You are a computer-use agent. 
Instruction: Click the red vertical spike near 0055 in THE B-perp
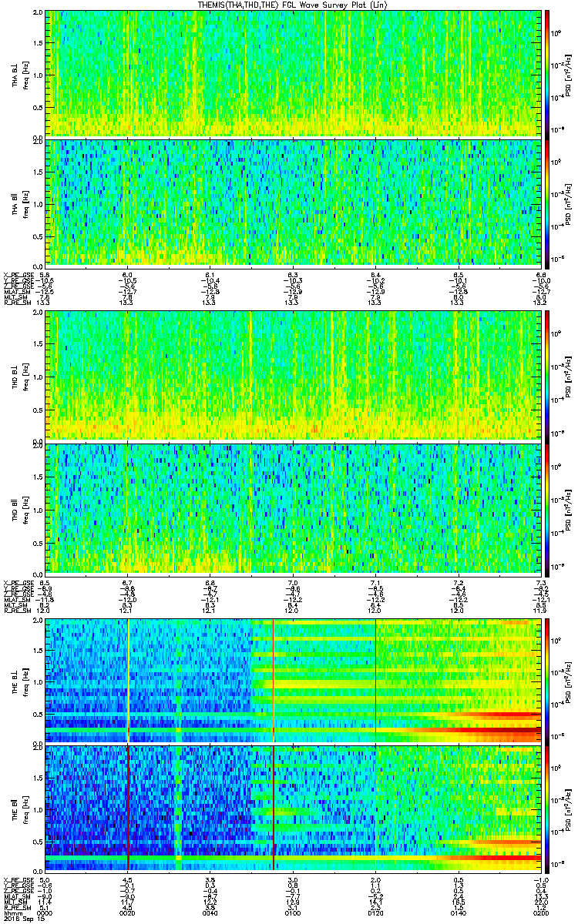point(274,680)
